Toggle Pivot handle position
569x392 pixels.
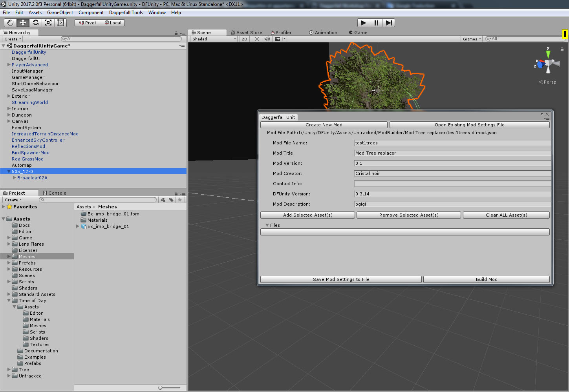pyautogui.click(x=87, y=23)
